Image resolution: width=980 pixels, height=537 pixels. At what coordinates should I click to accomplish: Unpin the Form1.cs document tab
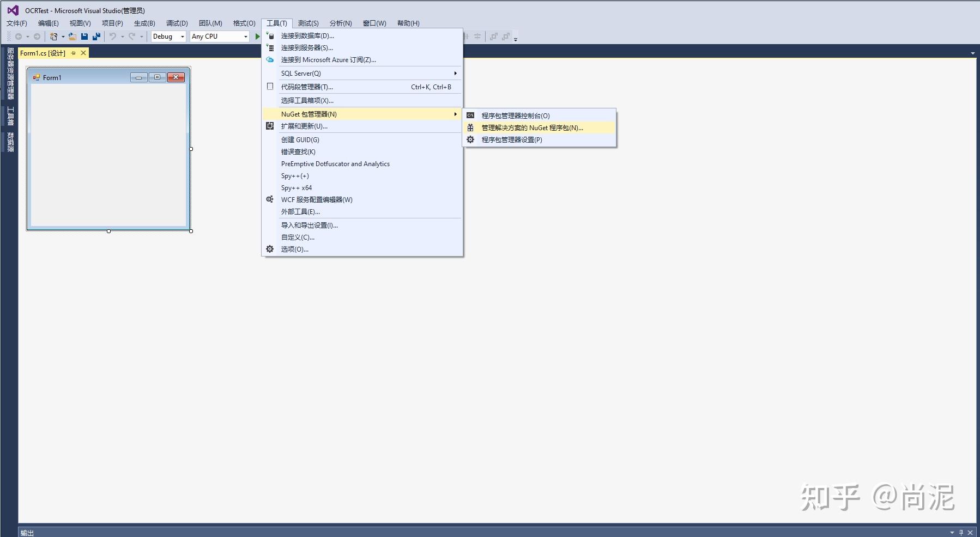74,53
